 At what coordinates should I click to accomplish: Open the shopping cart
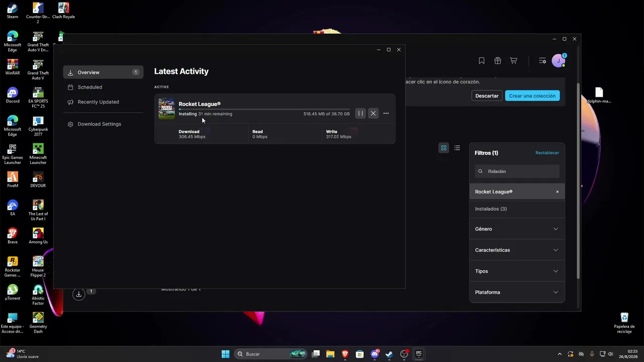[x=514, y=61]
